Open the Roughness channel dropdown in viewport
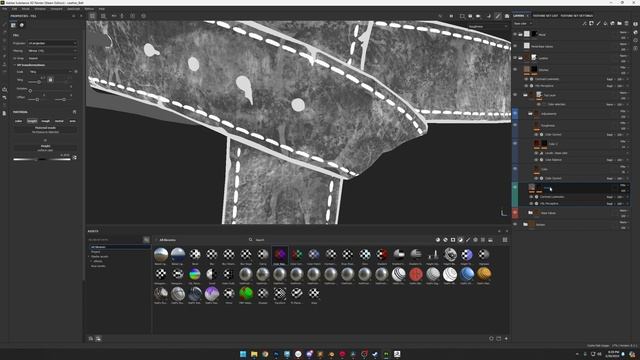The width and height of the screenshot is (640, 360). (x=487, y=27)
